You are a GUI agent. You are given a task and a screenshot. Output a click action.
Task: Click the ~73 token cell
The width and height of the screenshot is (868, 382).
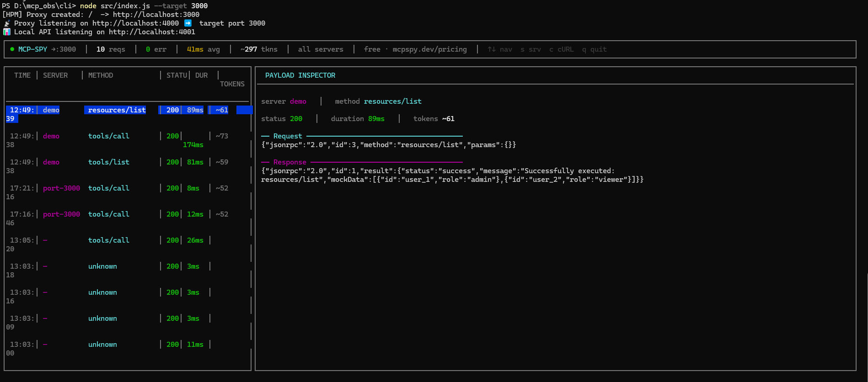pyautogui.click(x=222, y=136)
